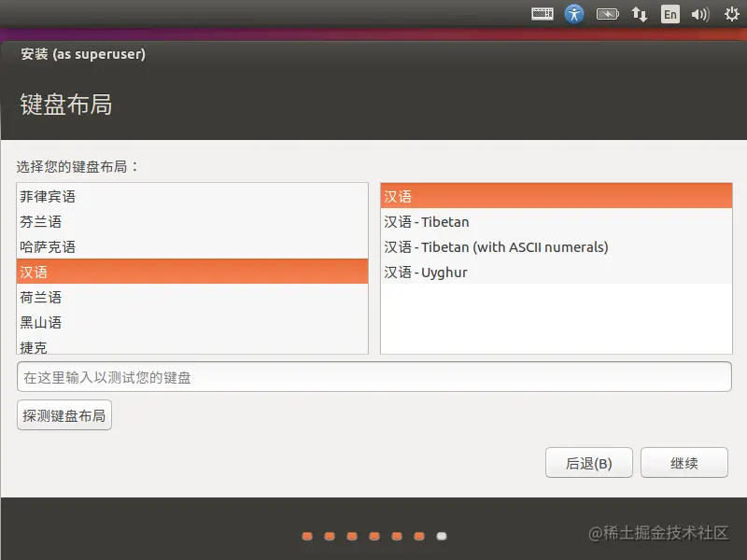Select plain 汉语 variant in right list
The height and width of the screenshot is (560, 747).
pyautogui.click(x=556, y=196)
